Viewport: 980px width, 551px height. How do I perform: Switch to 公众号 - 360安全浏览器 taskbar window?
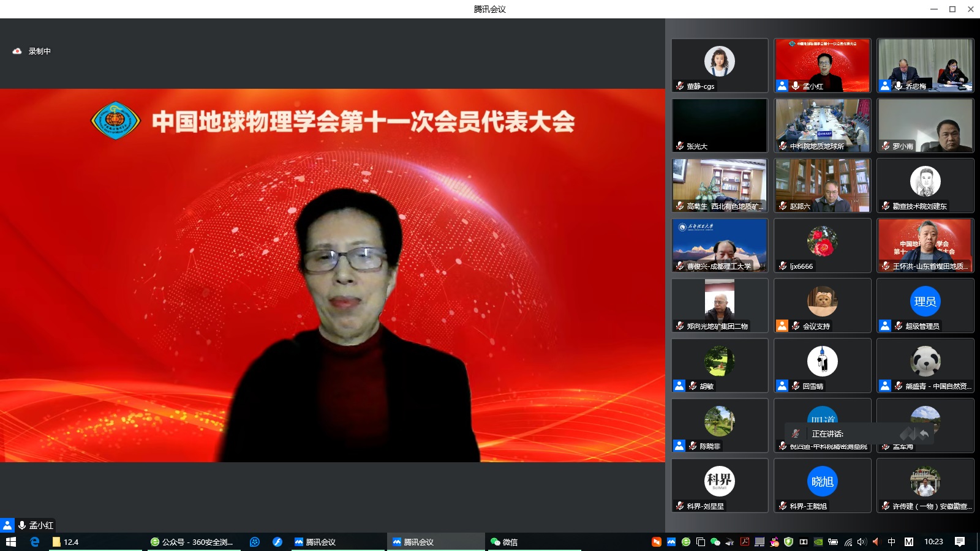coord(193,542)
